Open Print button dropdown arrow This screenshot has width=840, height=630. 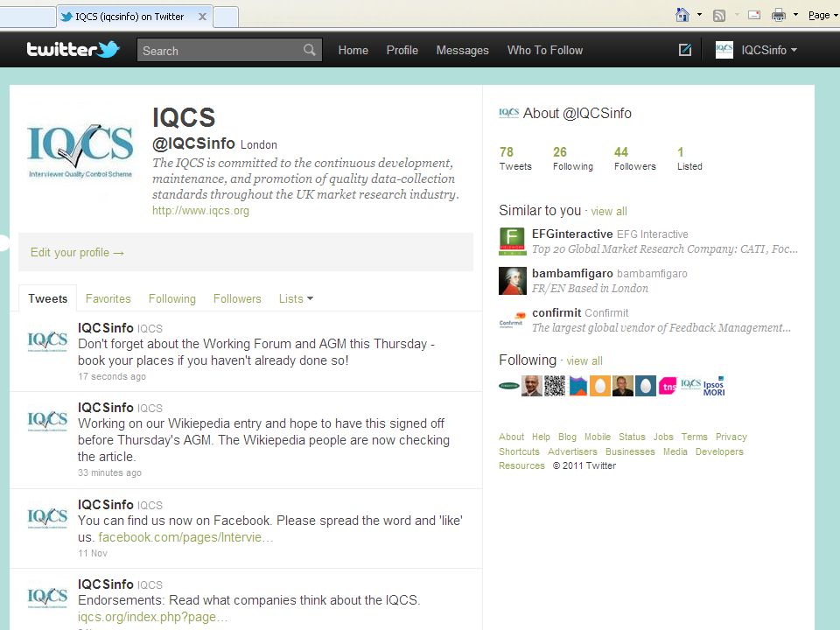coord(795,15)
